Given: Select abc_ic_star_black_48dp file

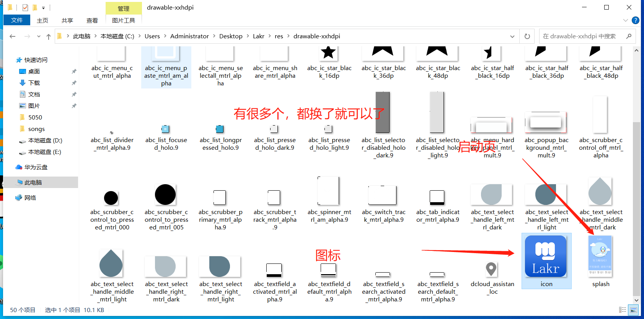Looking at the screenshot, I should pyautogui.click(x=438, y=63).
